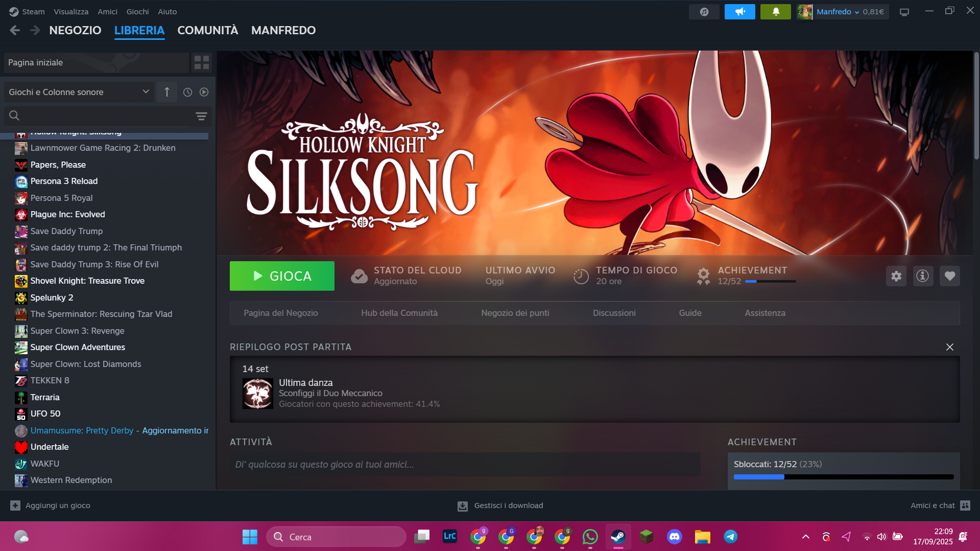
Task: Switch to Big Picture mode icon
Action: point(904,12)
